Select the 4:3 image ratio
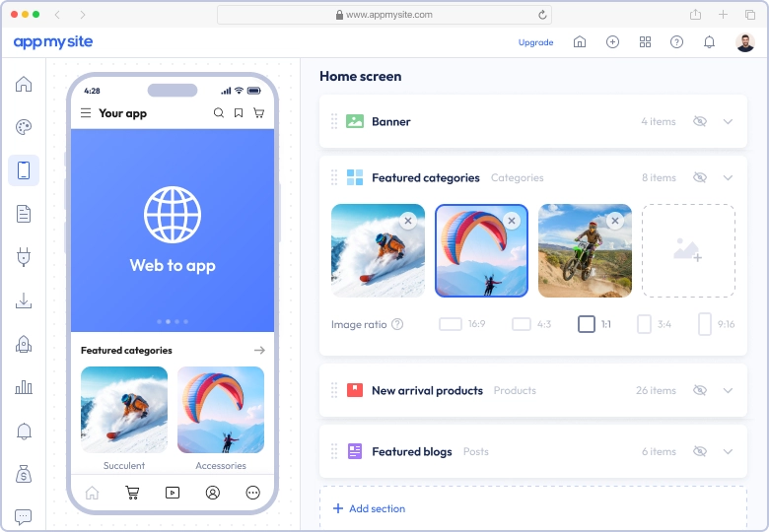The image size is (769, 532). pos(531,324)
